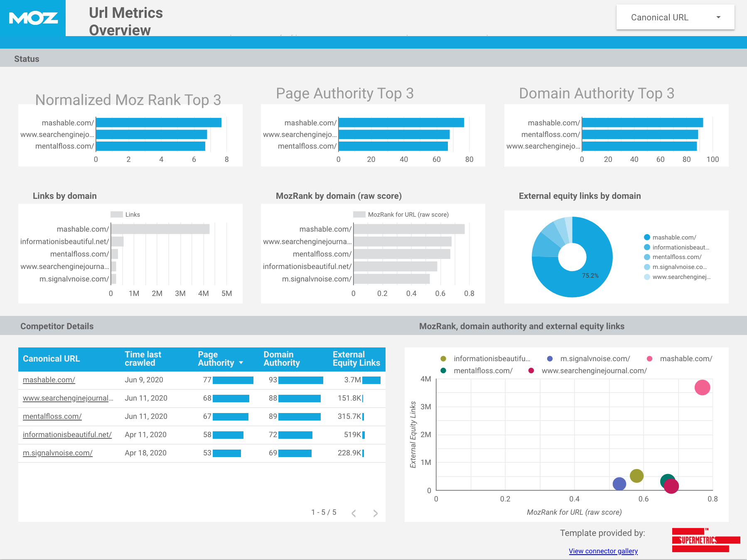Image resolution: width=747 pixels, height=560 pixels.
Task: Click mashable.com/ pink bubble in scatter chart
Action: 702,387
